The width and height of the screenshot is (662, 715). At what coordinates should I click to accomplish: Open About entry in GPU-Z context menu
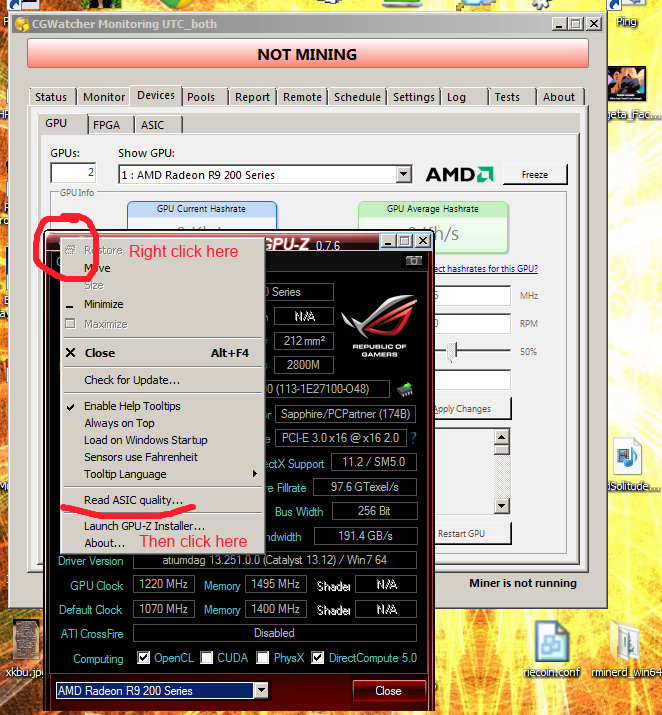tap(104, 543)
